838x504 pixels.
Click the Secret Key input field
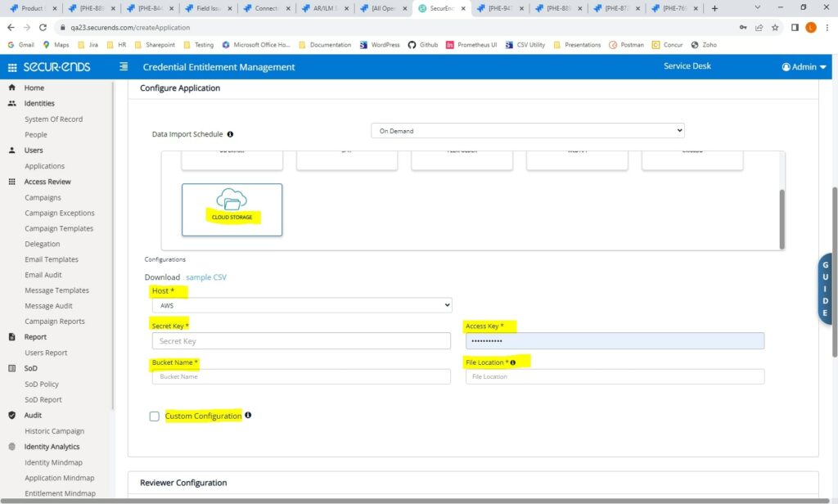pyautogui.click(x=301, y=341)
